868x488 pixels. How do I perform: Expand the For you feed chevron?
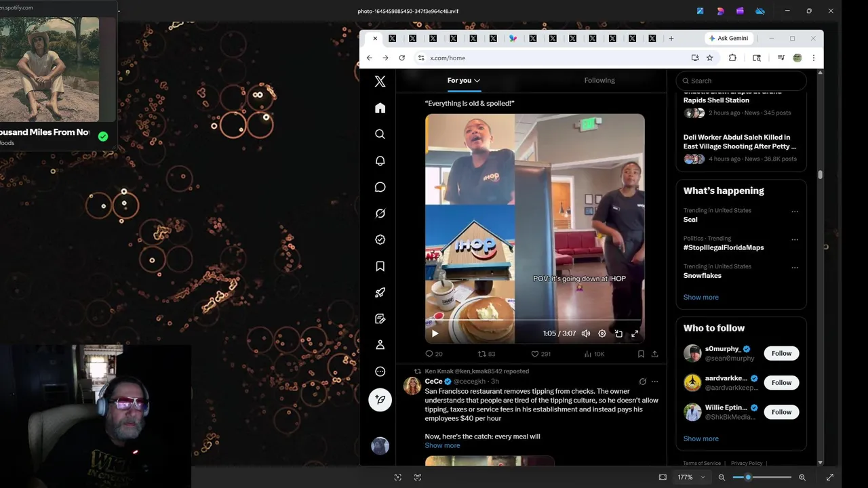pos(477,81)
